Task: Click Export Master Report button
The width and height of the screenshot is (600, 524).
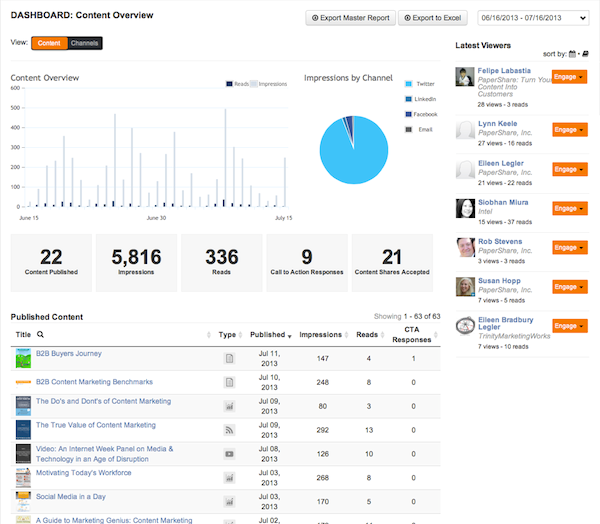Action: [350, 18]
